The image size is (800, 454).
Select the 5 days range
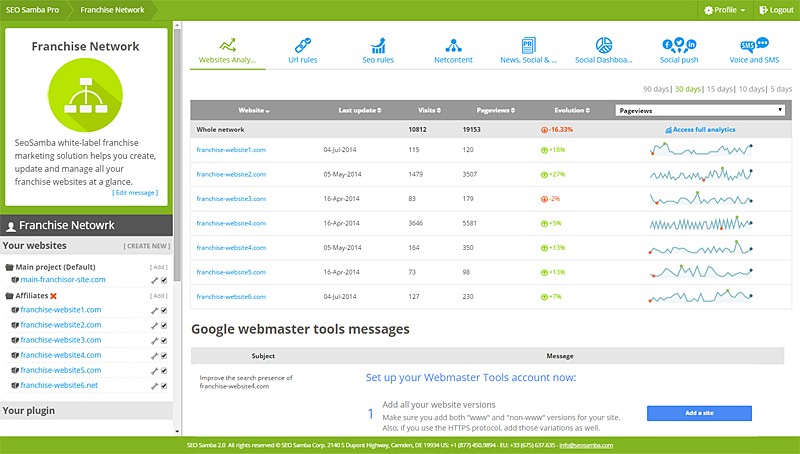tap(781, 89)
